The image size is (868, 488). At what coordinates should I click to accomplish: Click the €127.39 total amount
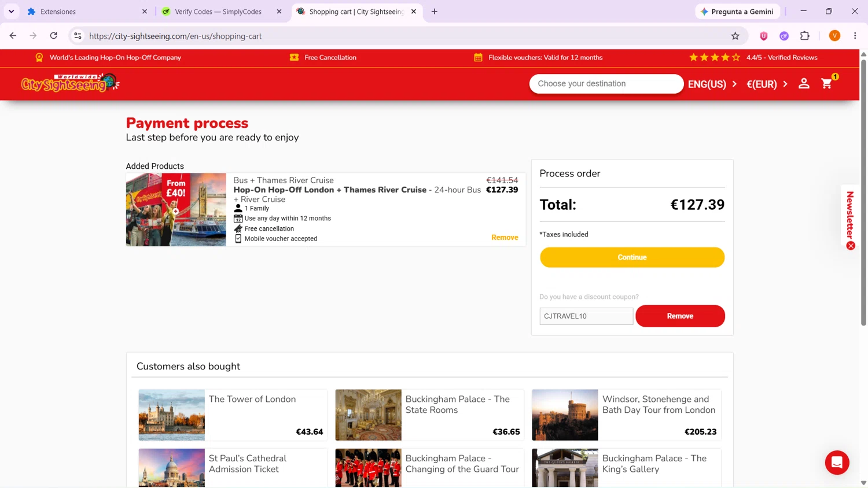click(697, 205)
